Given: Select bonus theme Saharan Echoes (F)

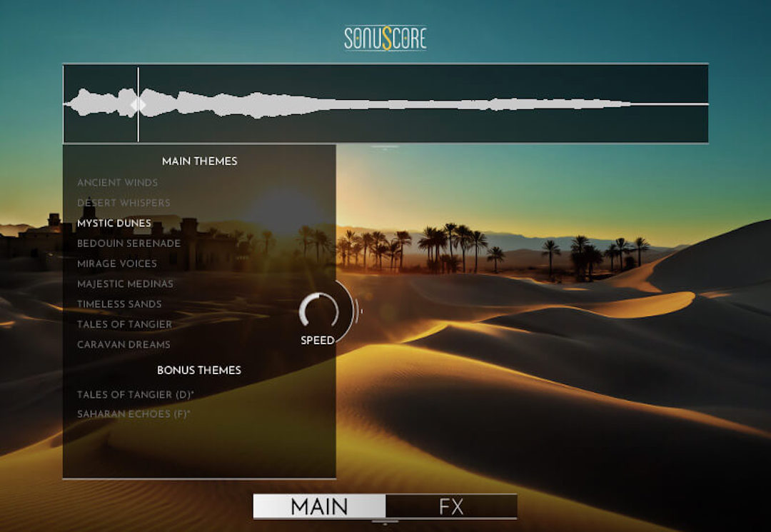Looking at the screenshot, I should pos(133,414).
